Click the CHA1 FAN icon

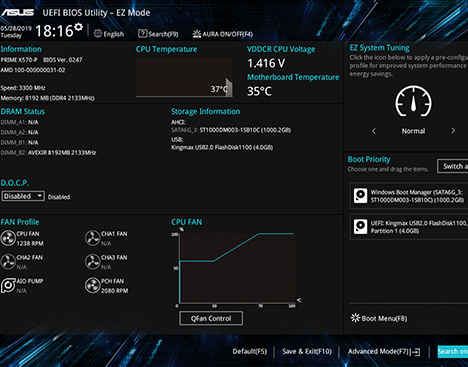pyautogui.click(x=92, y=238)
